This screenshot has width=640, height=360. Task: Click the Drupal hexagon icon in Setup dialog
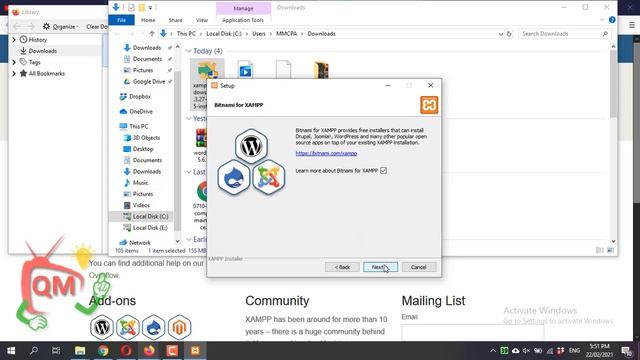pyautogui.click(x=233, y=178)
